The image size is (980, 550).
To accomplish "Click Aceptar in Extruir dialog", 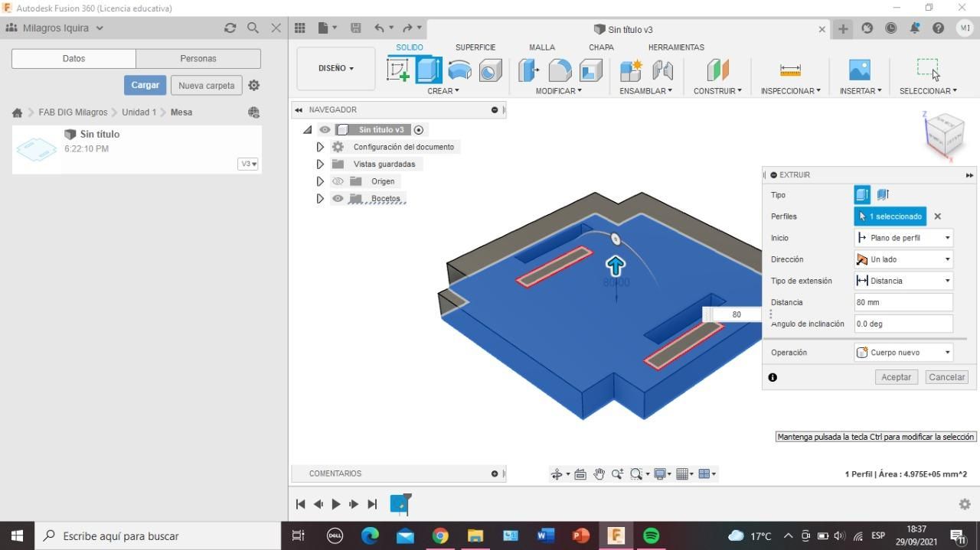I will click(896, 377).
